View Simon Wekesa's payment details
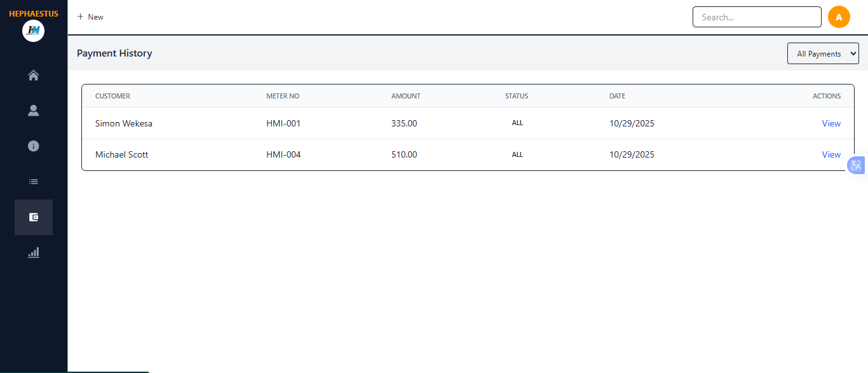This screenshot has height=373, width=868. tap(831, 123)
